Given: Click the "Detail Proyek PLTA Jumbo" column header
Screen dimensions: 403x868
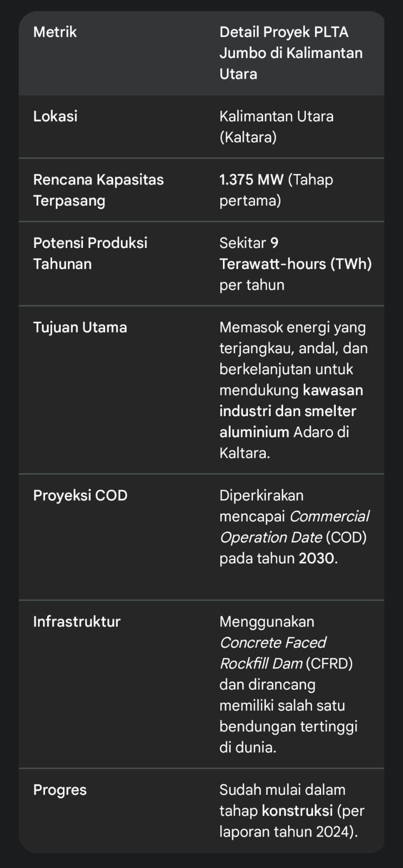Looking at the screenshot, I should [x=291, y=53].
